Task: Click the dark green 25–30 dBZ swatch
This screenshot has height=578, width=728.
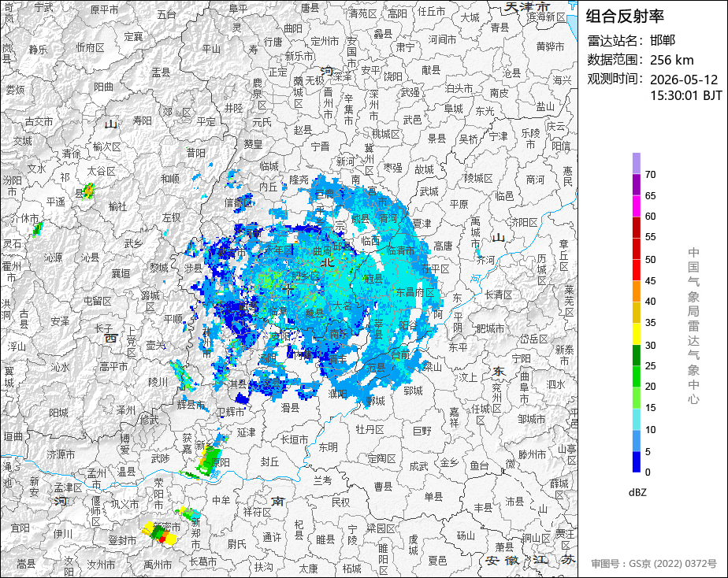Action: [636, 355]
